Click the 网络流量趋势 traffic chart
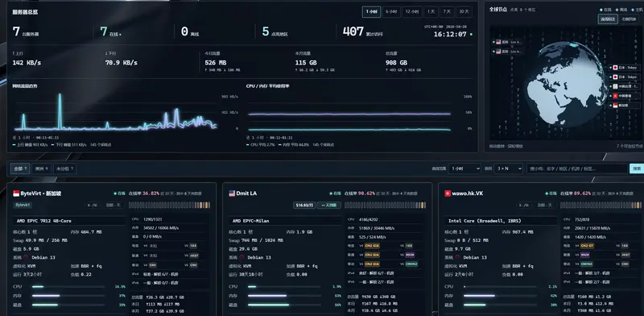Image resolution: width=644 pixels, height=316 pixels. (115, 111)
